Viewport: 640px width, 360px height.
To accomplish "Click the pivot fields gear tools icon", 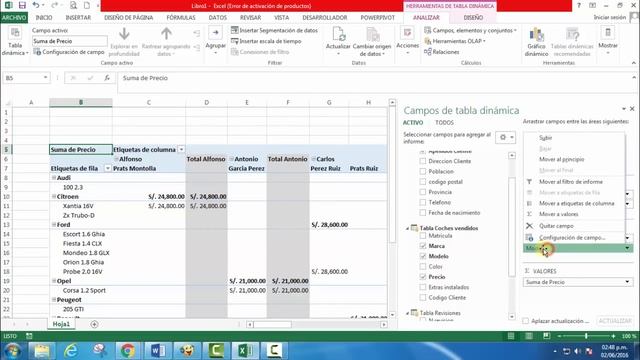I will tap(505, 138).
